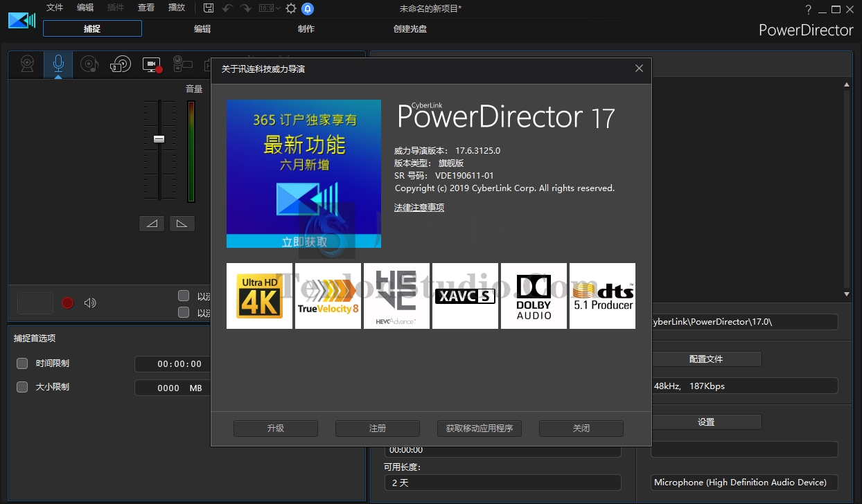
Task: Select CD audio capture source
Action: [89, 64]
